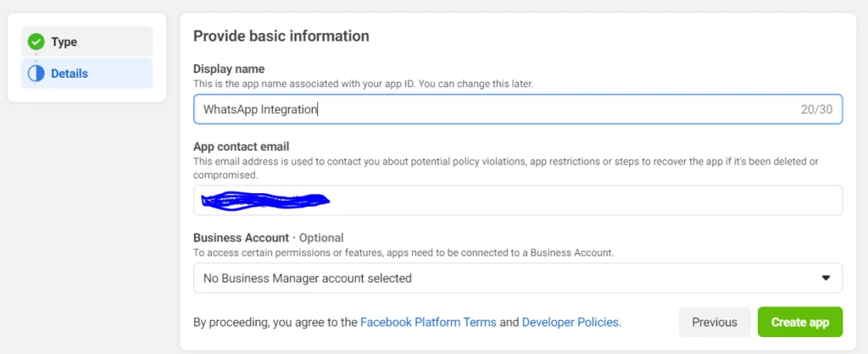Select the Details step in the sidebar
This screenshot has height=354, width=868.
pos(87,73)
